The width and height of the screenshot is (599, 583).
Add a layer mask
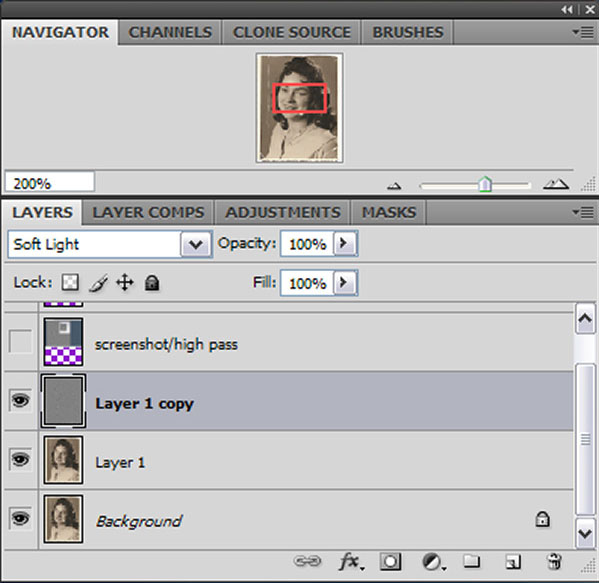[x=390, y=562]
